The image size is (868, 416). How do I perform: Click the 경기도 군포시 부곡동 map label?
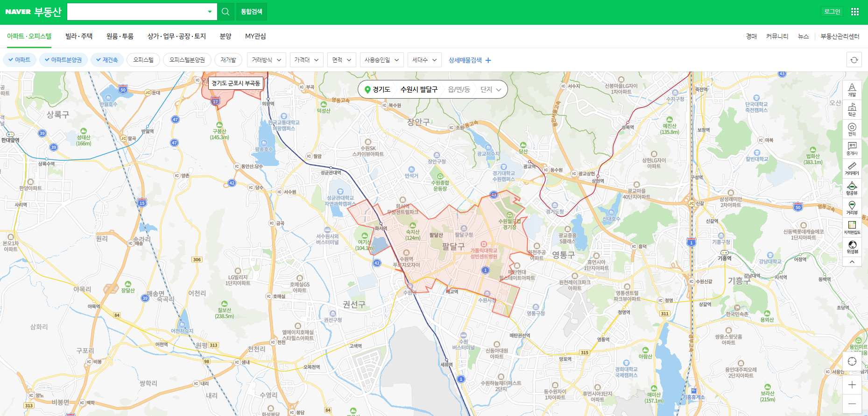(x=236, y=83)
